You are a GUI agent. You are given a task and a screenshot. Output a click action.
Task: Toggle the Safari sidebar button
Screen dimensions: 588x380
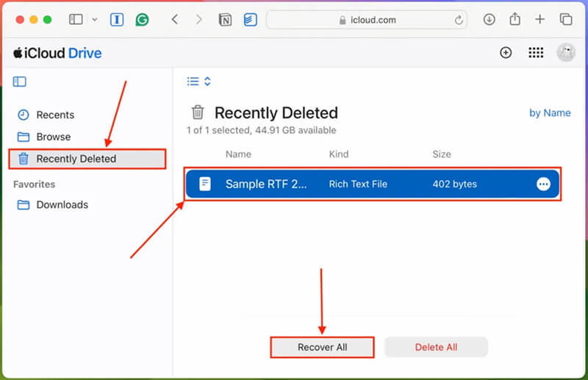76,19
